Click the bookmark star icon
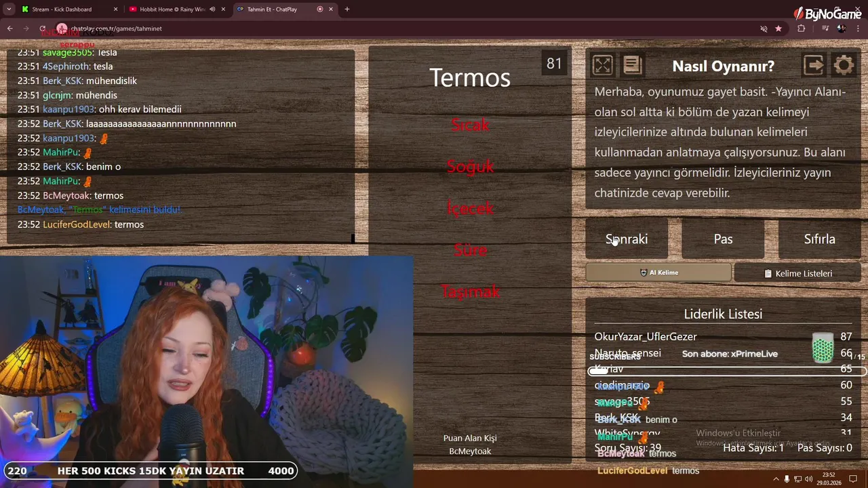 (778, 28)
